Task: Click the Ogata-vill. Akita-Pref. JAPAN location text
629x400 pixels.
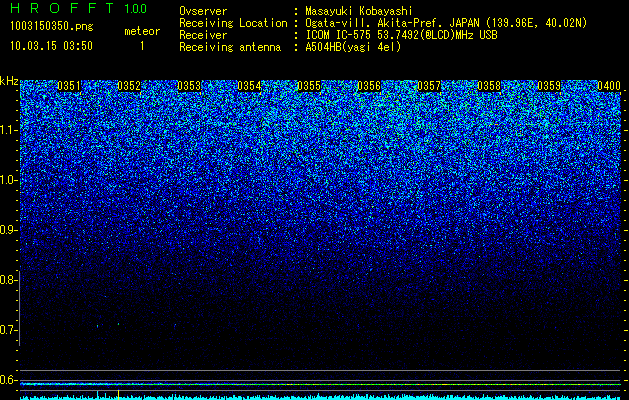Action: [446, 23]
